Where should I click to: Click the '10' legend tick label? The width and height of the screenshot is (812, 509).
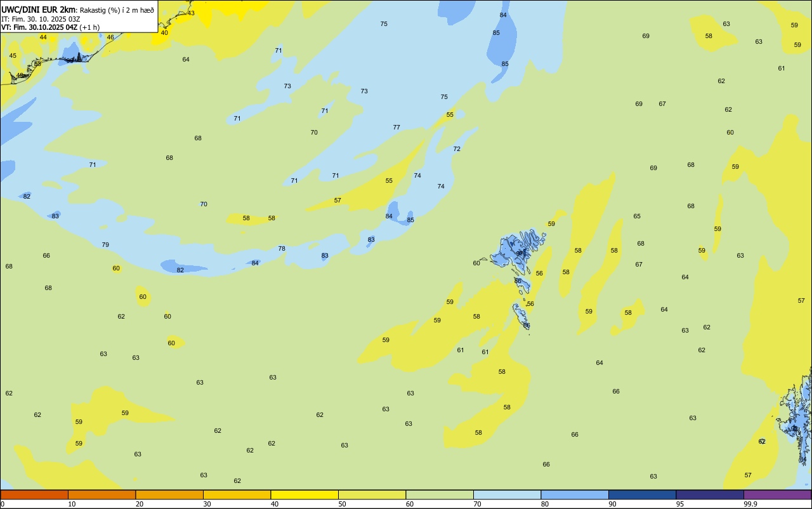coord(72,504)
